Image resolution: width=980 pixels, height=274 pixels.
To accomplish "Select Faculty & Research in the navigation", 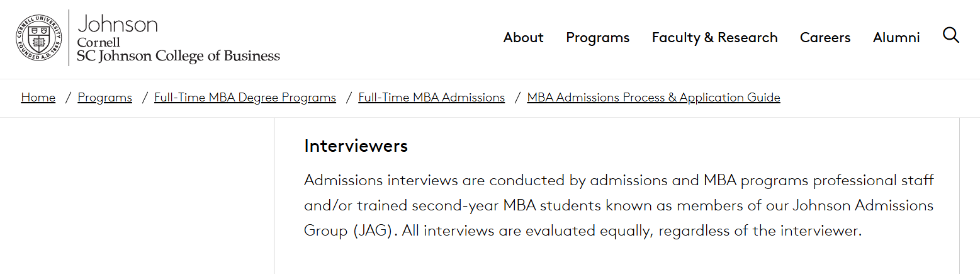I will point(714,38).
